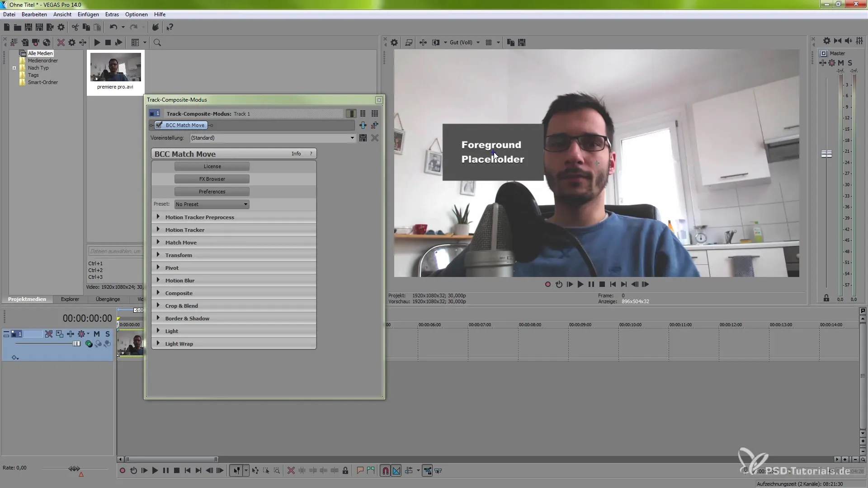Open the Optionen menu
This screenshot has height=488, width=868.
[137, 14]
